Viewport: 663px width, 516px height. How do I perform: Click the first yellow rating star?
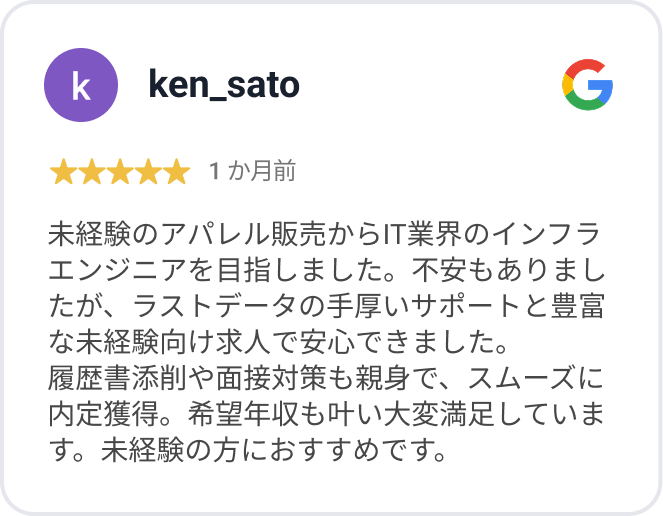63,172
